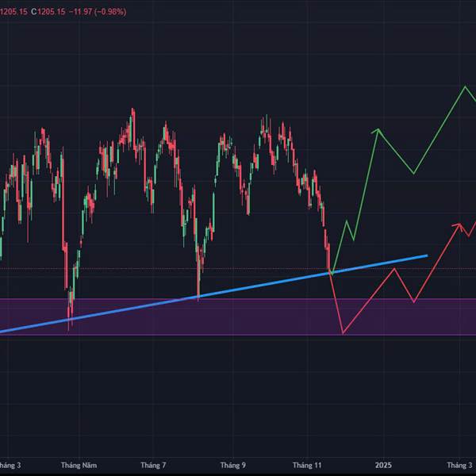This screenshot has height=476, width=476.
Task: Click the −11.97 (−0.98%) change readout
Action: (98, 12)
